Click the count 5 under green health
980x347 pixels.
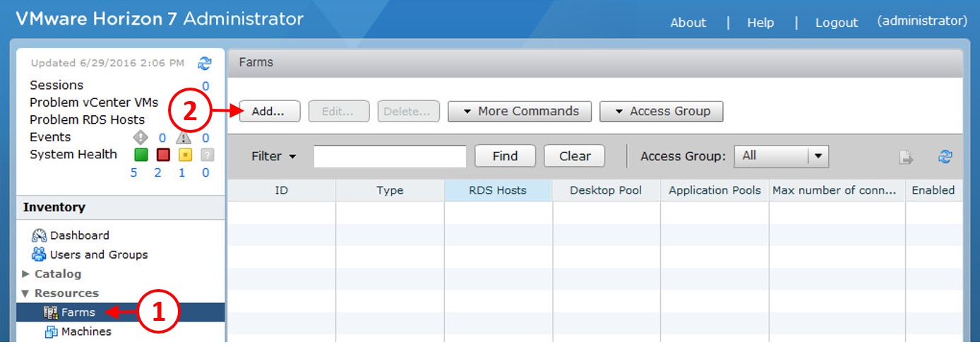[x=134, y=172]
